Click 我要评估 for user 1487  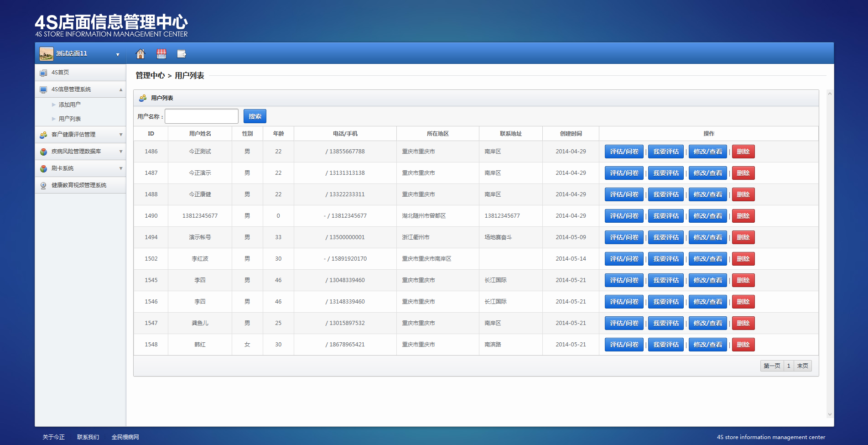(x=666, y=173)
